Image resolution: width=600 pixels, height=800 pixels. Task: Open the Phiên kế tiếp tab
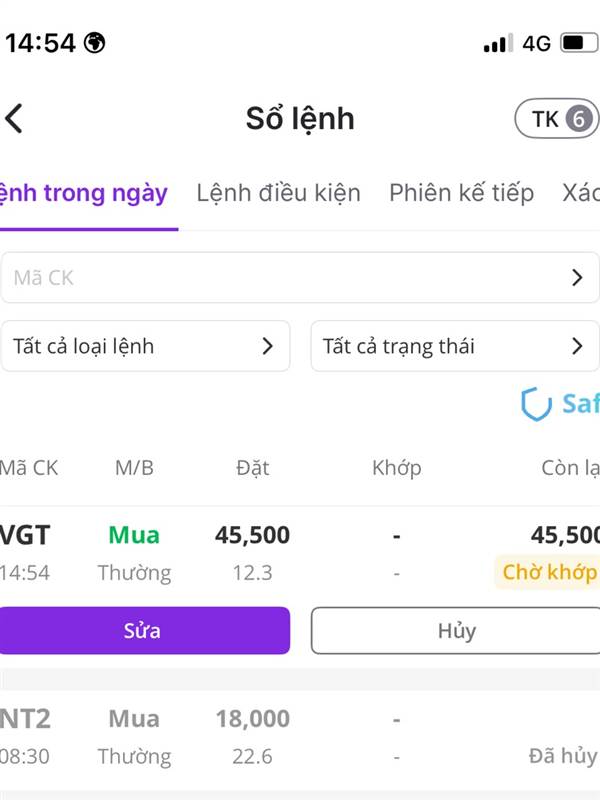(x=461, y=193)
